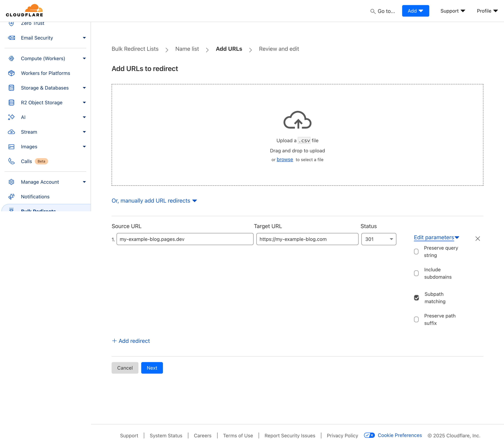504x445 pixels.
Task: Click the Cloudflare logo
Action: point(24,10)
